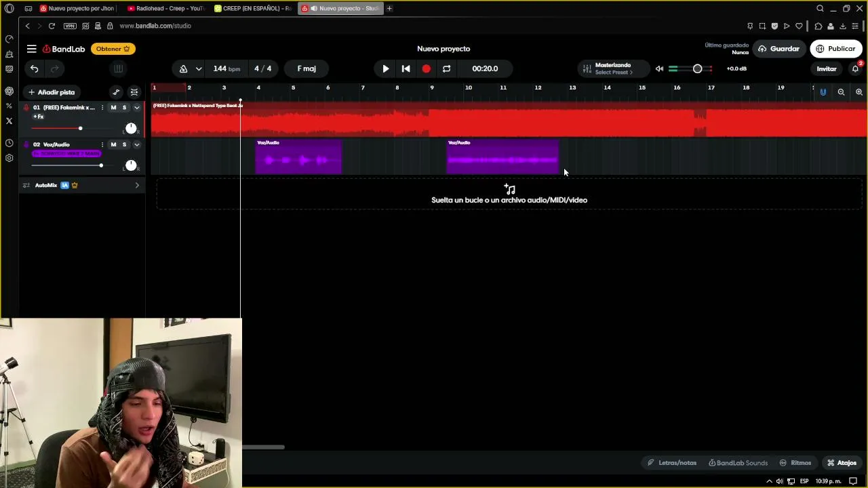868x488 pixels.
Task: Open the 4 / 4 time signature selector
Action: (263, 68)
